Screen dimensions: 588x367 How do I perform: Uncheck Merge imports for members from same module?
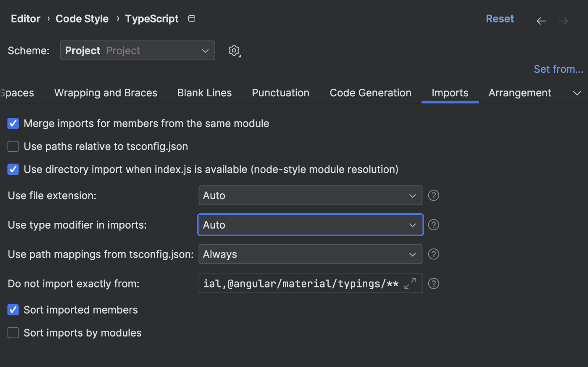13,124
